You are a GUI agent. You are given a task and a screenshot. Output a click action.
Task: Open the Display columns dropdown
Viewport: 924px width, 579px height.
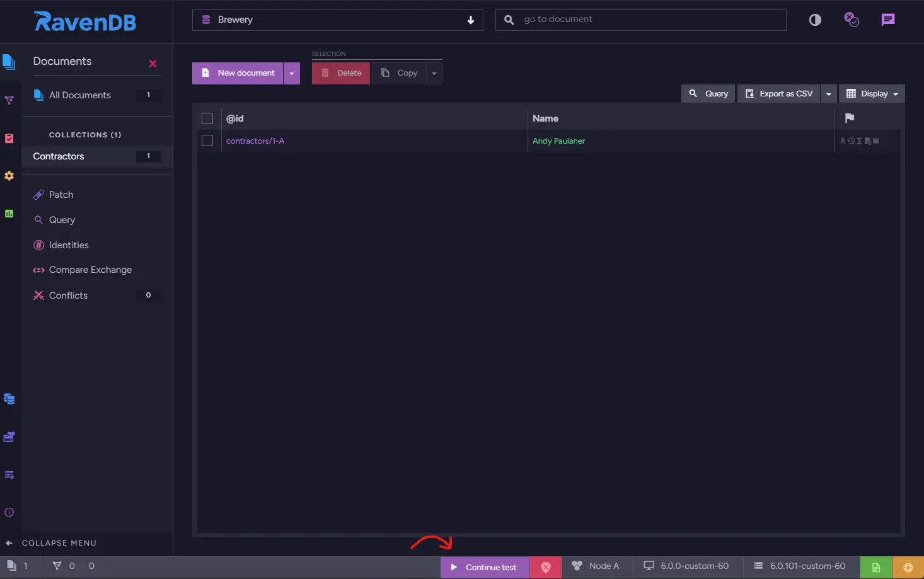(x=872, y=94)
